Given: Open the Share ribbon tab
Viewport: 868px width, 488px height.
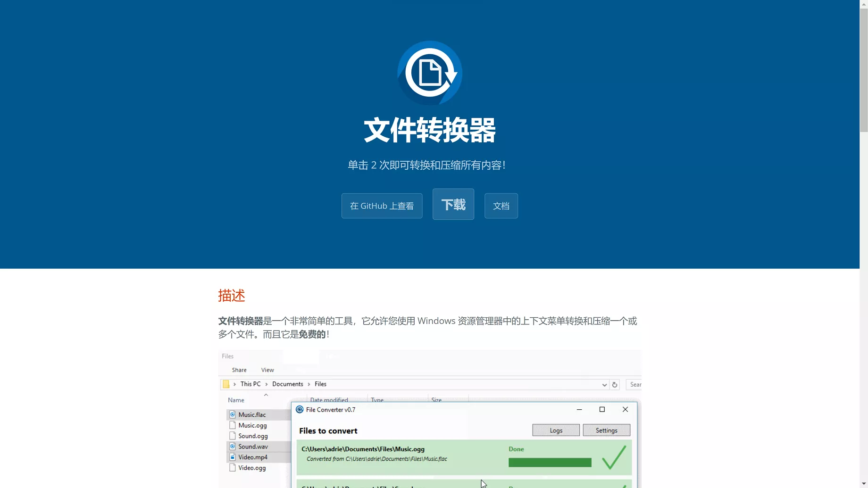Looking at the screenshot, I should click(x=239, y=370).
